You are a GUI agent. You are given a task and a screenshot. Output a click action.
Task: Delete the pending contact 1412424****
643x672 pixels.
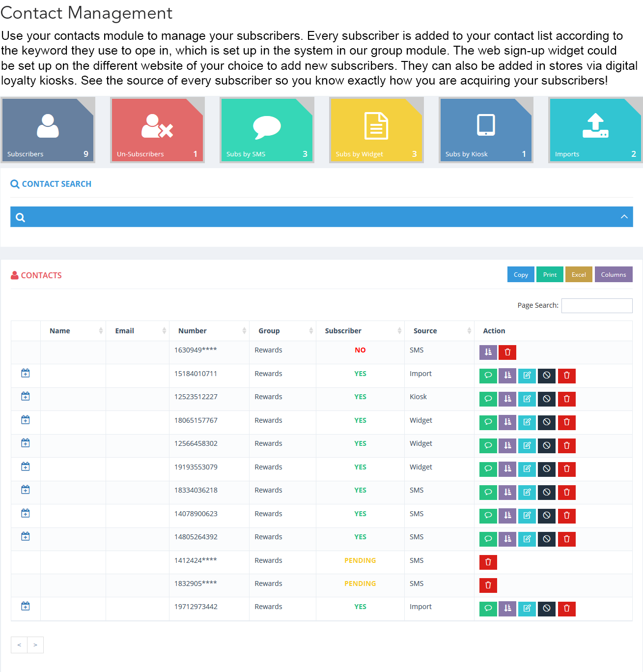(488, 562)
